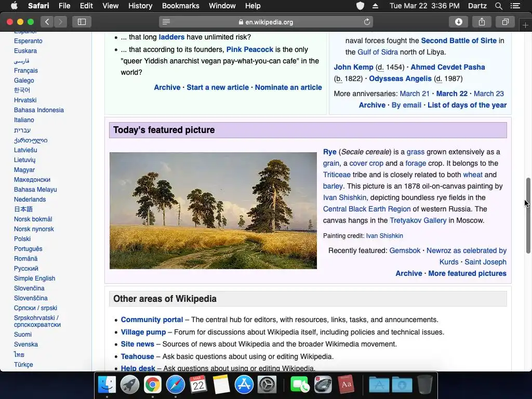
Task: Switch to Français language link
Action: tap(26, 71)
